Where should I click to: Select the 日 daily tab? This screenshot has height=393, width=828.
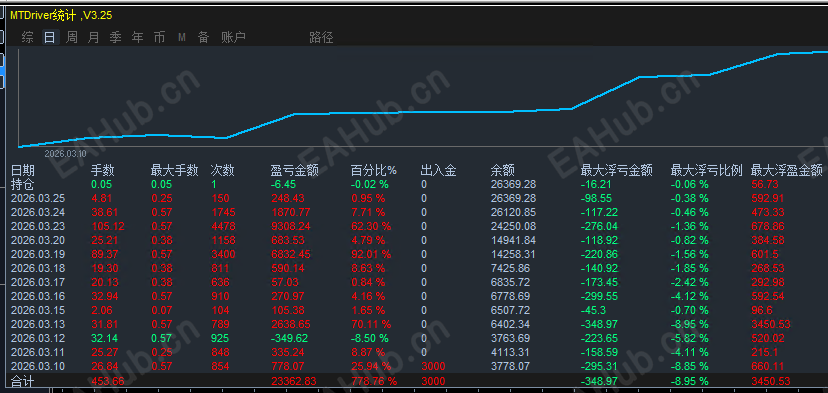(50, 38)
